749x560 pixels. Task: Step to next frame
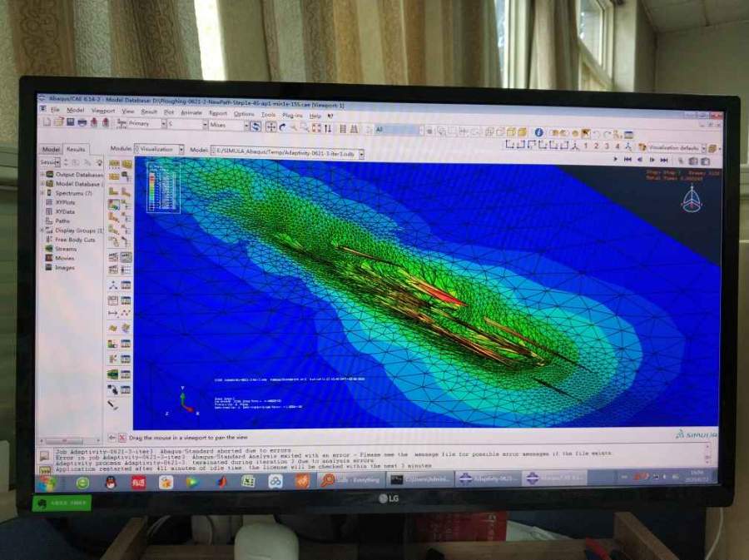pyautogui.click(x=652, y=160)
